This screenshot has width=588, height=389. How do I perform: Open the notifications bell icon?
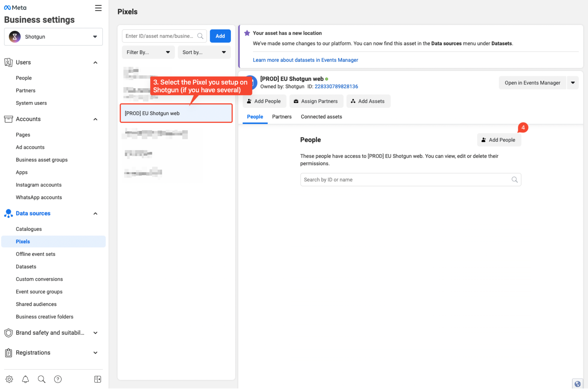25,379
